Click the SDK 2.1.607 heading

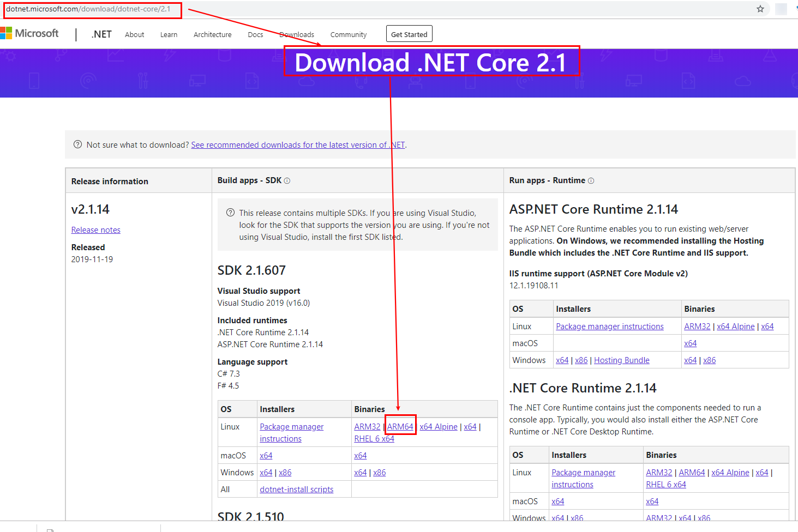[x=251, y=270]
